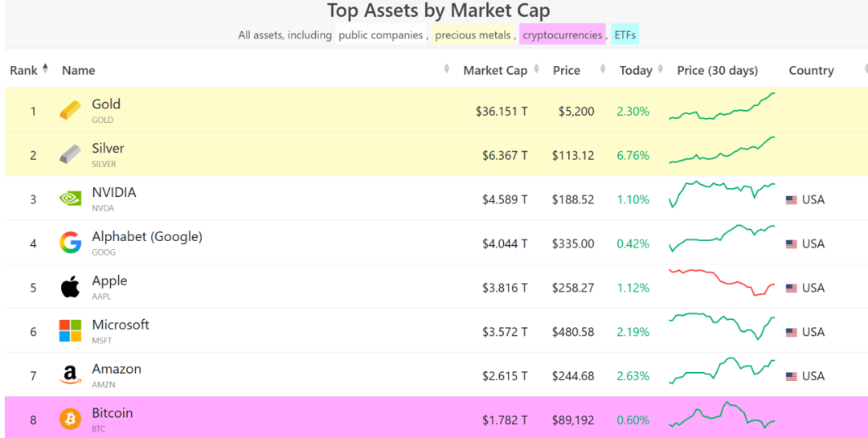Sort by Market Cap column header

point(495,70)
